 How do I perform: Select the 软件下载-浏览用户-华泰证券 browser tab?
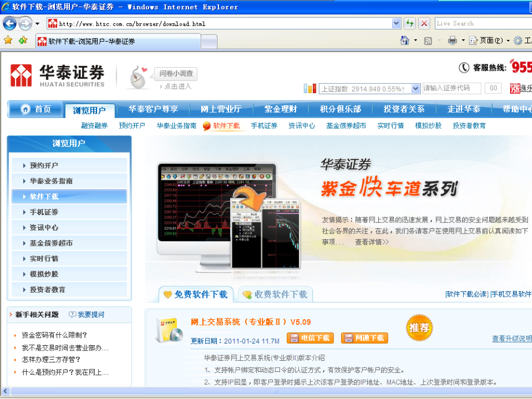click(x=118, y=42)
